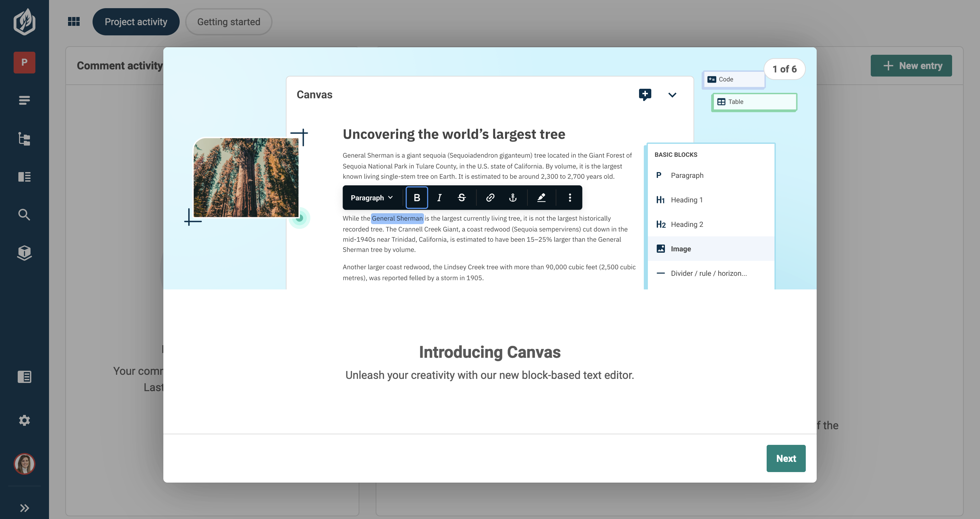Open the three-dot more options in toolbar
The height and width of the screenshot is (519, 980).
570,198
